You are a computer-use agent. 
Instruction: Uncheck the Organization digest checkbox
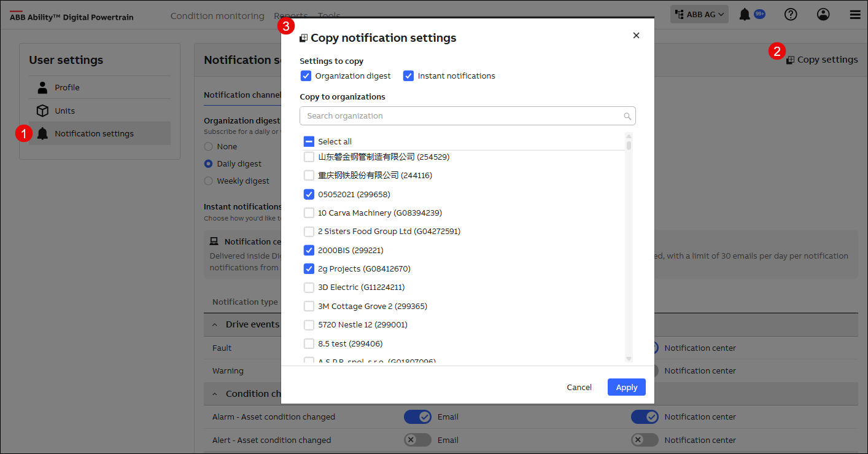[306, 76]
